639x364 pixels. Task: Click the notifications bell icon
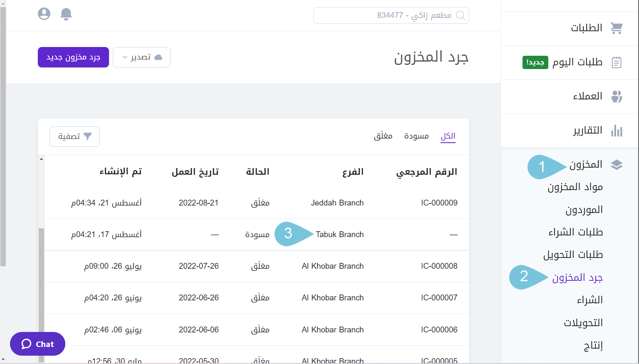[x=66, y=15]
